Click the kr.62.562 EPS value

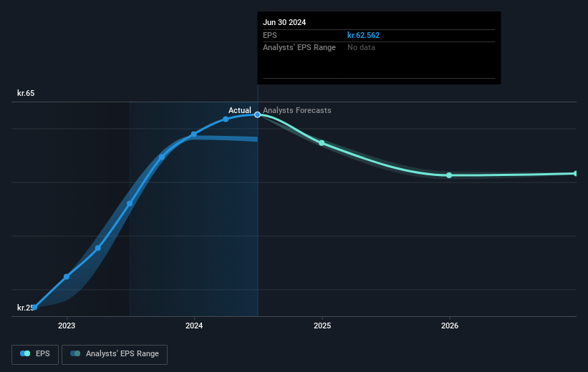(363, 35)
